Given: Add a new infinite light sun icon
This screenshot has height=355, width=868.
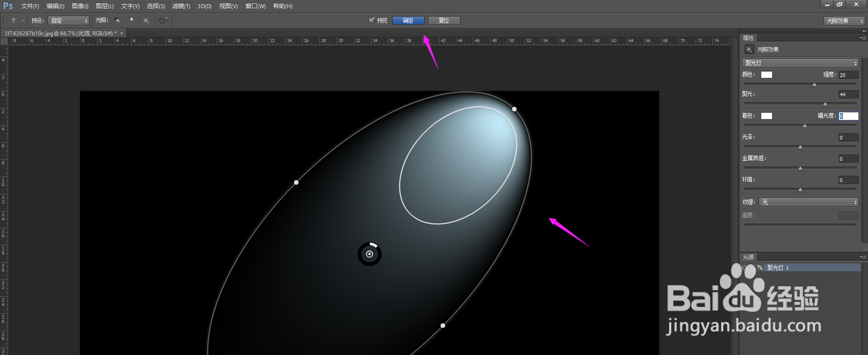Looking at the screenshot, I should coord(146,20).
